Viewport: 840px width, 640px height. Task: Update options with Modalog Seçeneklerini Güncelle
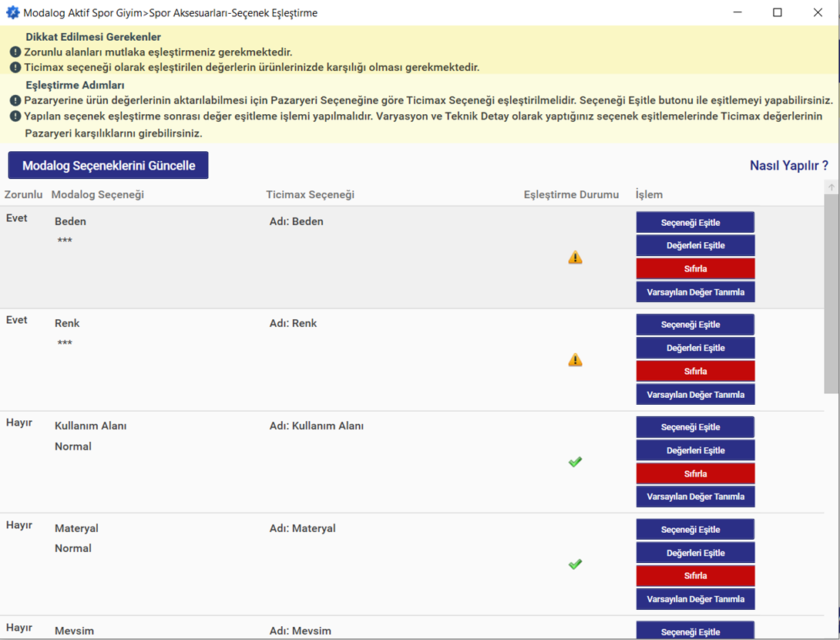coord(108,165)
